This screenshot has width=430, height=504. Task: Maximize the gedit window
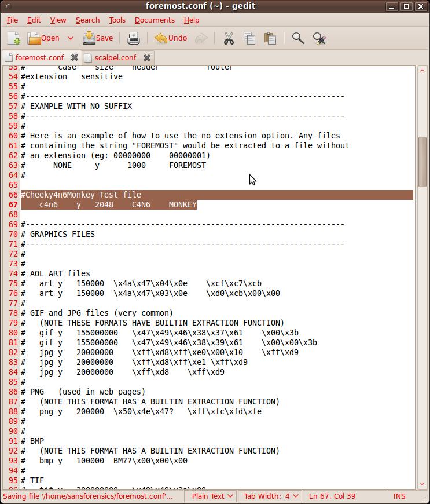[x=406, y=6]
